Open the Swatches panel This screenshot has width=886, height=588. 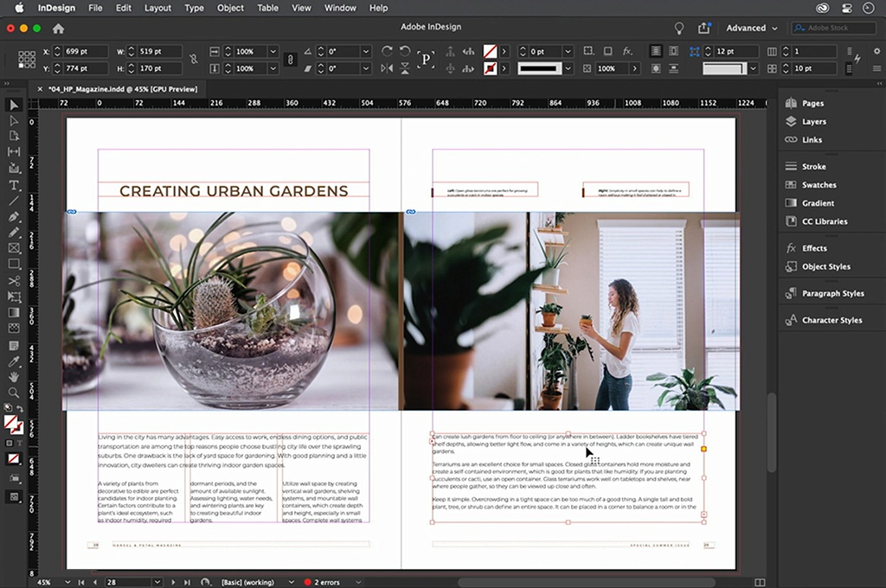click(819, 185)
